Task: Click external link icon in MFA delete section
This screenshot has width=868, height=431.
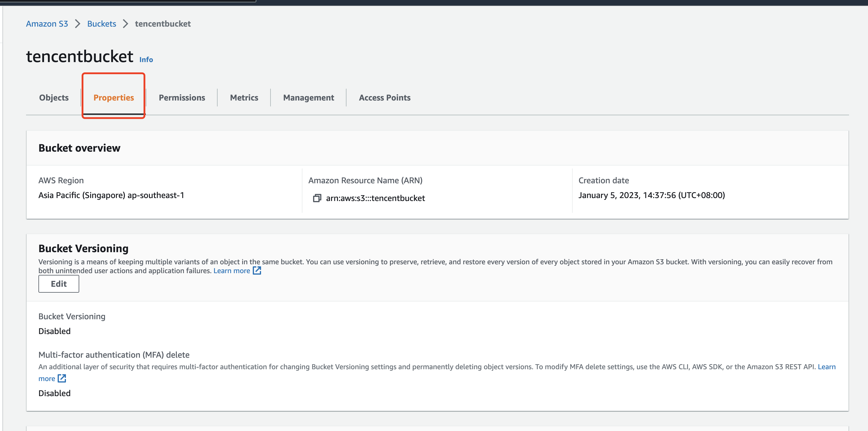Action: pos(62,378)
